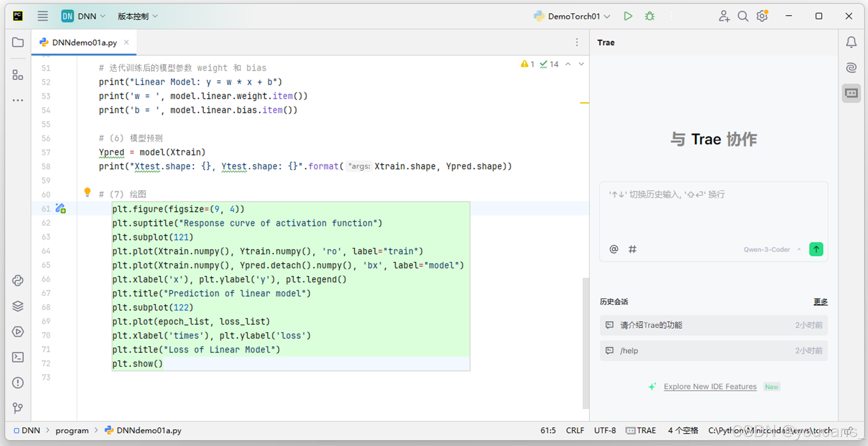The height and width of the screenshot is (446, 868).
Task: Go to next highlighted problem
Action: tap(582, 64)
